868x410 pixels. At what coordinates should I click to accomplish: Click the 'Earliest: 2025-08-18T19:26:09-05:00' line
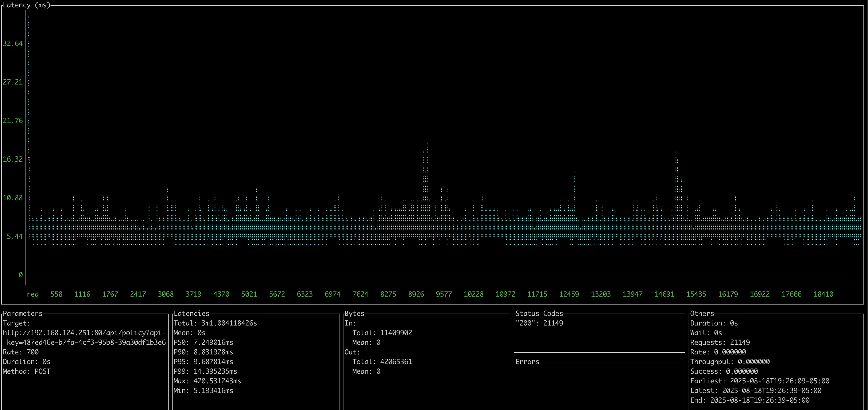point(760,381)
